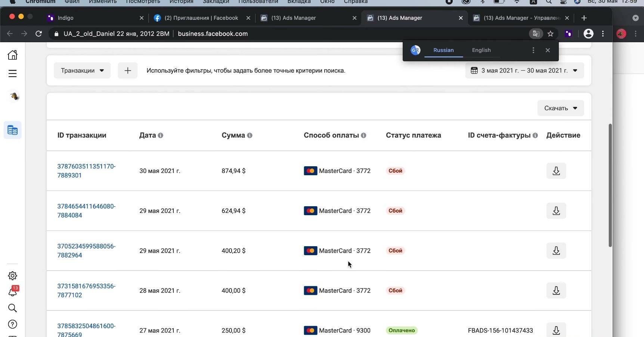Open transaction 3785832504861600-7875669 link

[x=86, y=330]
